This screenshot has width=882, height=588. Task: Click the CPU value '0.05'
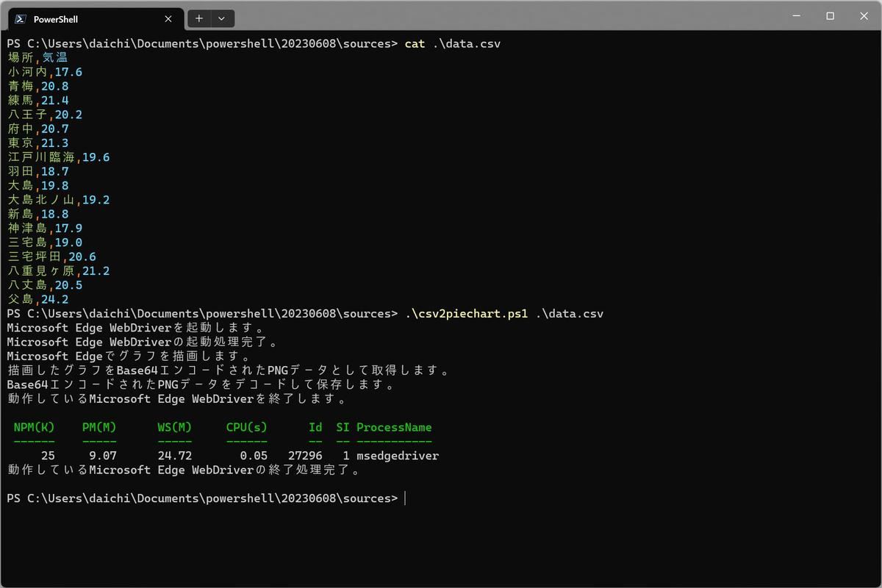click(254, 456)
